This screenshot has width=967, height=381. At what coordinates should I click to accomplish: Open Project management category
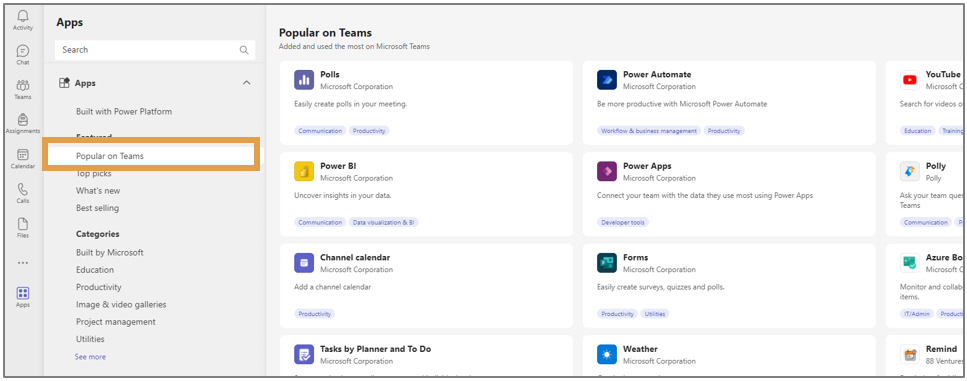pos(116,321)
